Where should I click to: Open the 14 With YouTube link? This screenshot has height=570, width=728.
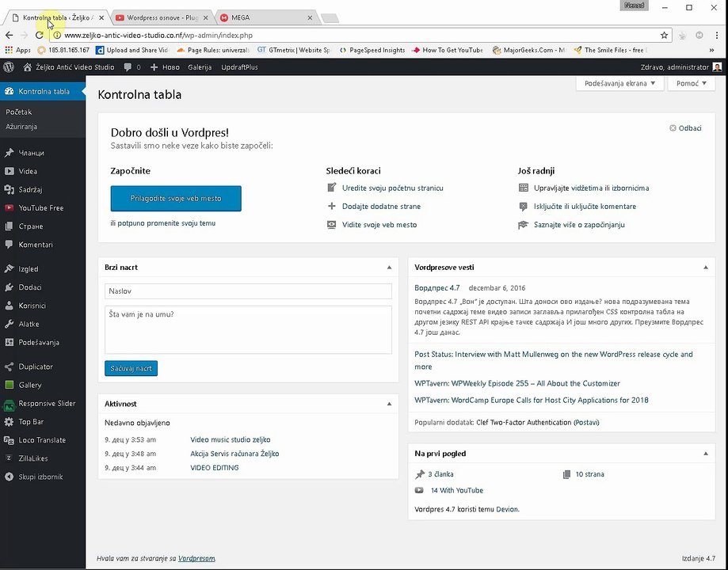click(457, 490)
